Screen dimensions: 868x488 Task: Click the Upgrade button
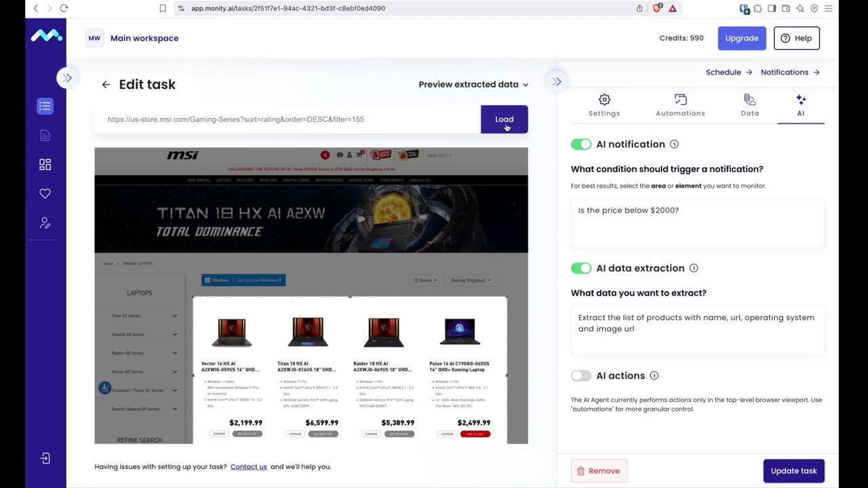[x=742, y=38]
